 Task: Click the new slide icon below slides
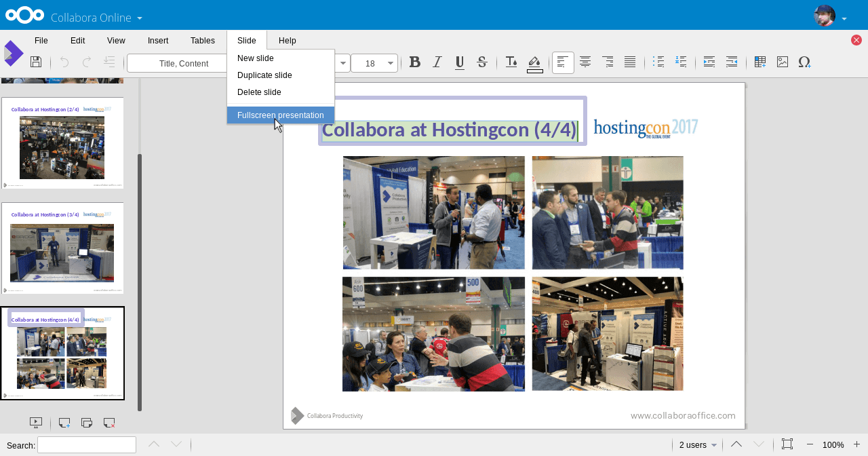click(64, 423)
